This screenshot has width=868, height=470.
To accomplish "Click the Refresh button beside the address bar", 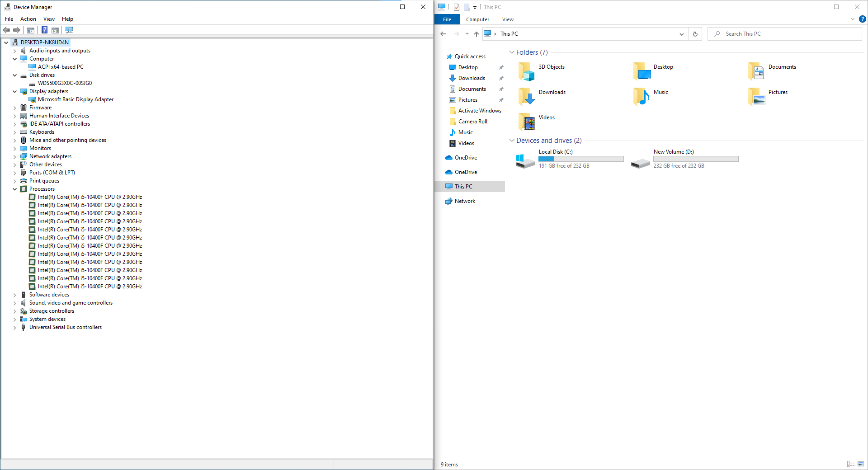I will (x=695, y=34).
